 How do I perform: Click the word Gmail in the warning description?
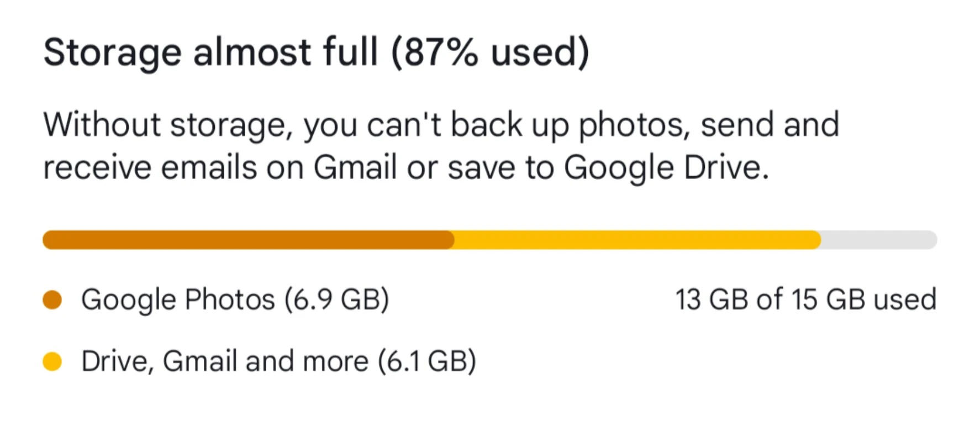pos(355,167)
